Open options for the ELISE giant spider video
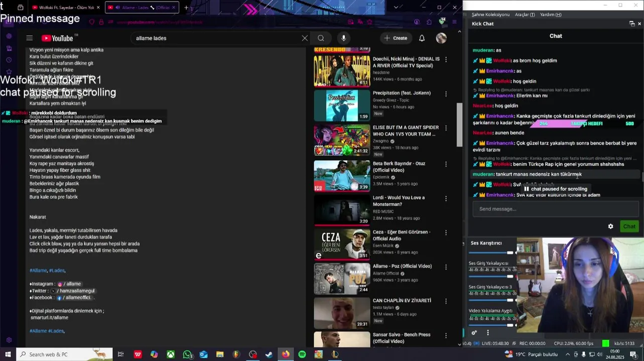This screenshot has height=361, width=644. click(446, 128)
